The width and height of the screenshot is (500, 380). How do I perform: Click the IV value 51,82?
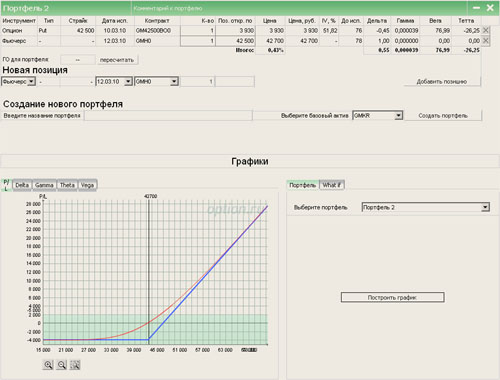330,31
